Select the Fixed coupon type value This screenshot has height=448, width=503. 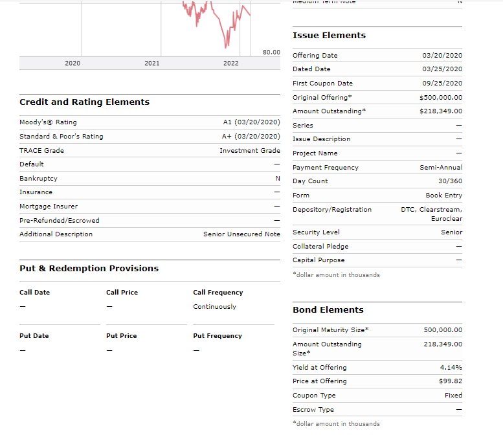453,396
